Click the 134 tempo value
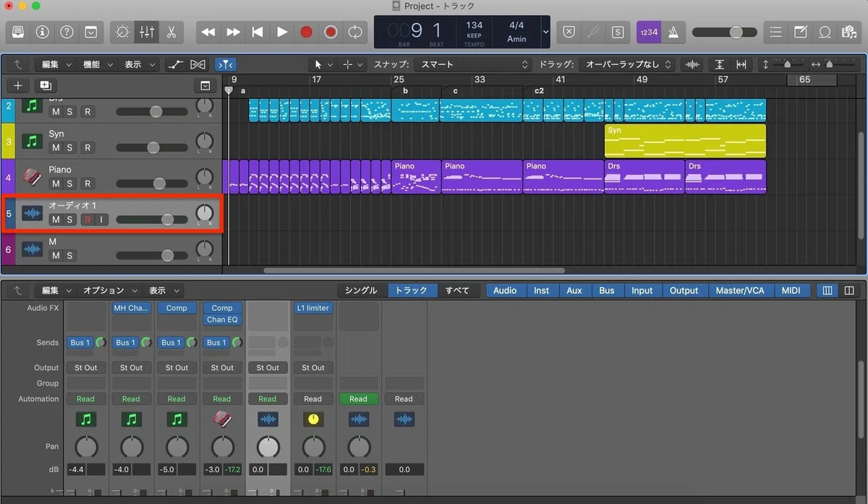This screenshot has height=504, width=868. (x=475, y=25)
